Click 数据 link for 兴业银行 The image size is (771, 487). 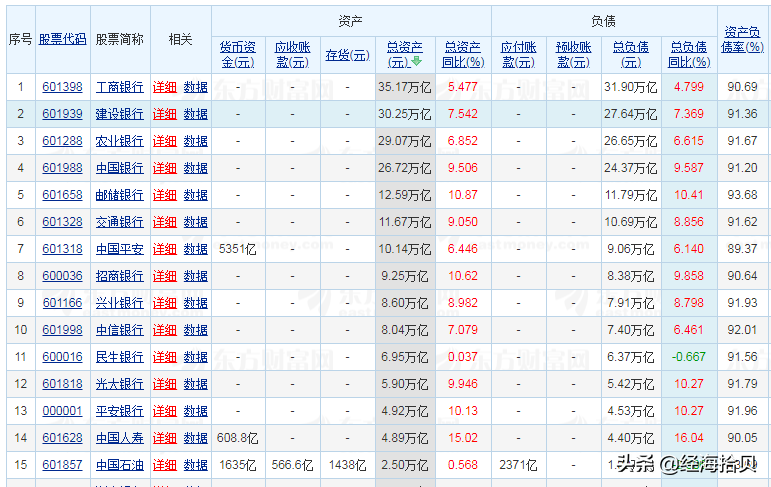pos(196,303)
